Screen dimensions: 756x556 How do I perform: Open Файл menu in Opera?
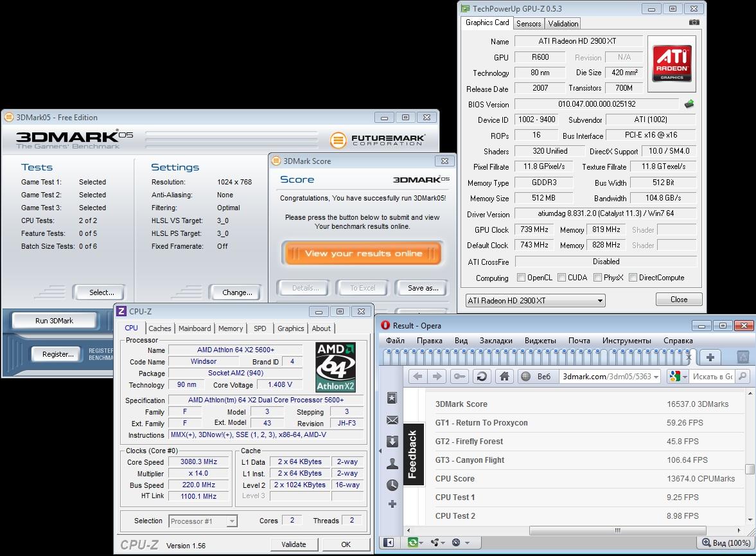coord(395,340)
